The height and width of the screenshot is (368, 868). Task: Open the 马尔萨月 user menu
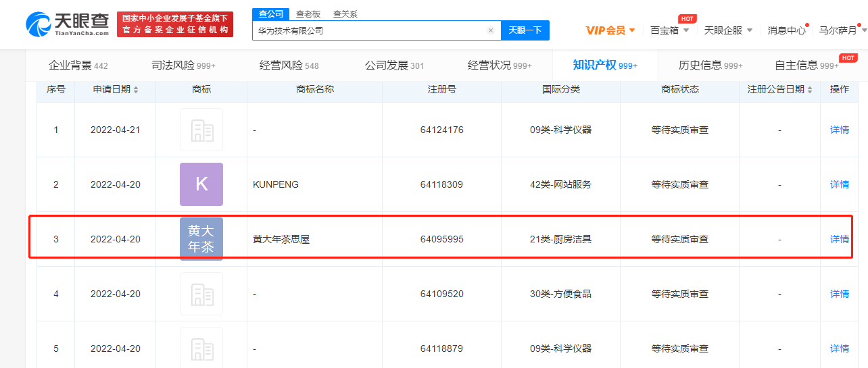point(842,30)
